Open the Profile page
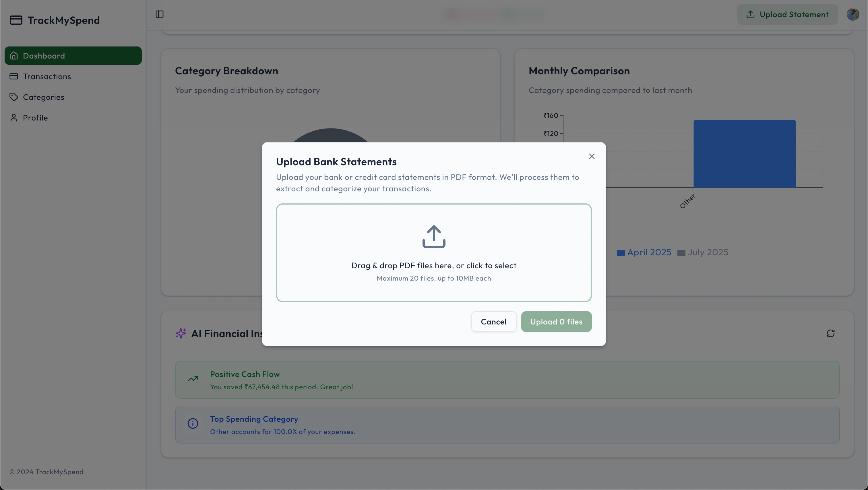The width and height of the screenshot is (868, 490). pos(35,118)
